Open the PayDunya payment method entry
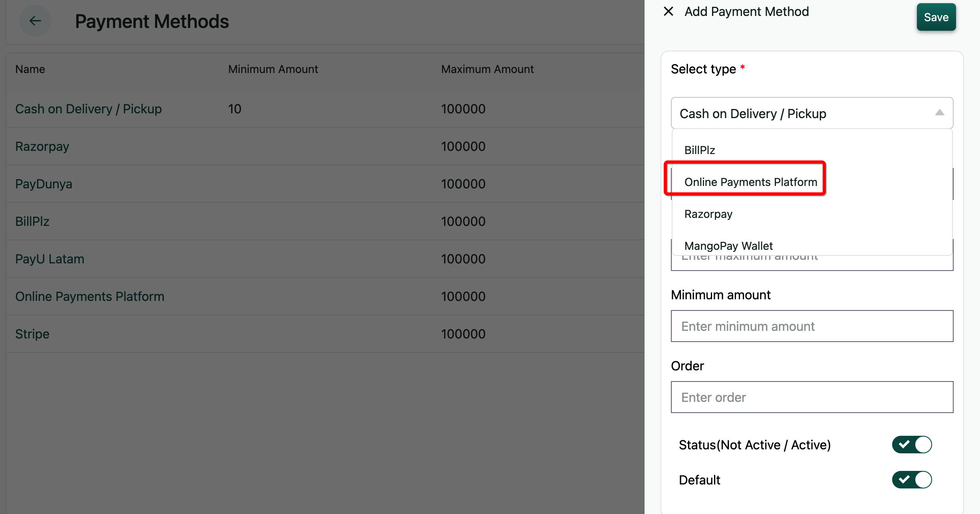 [x=44, y=184]
